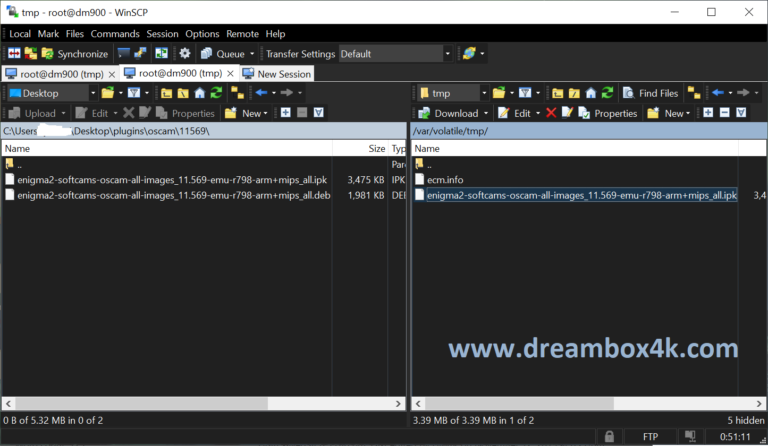Open the Mark menu
Image resolution: width=768 pixels, height=446 pixels.
point(48,34)
